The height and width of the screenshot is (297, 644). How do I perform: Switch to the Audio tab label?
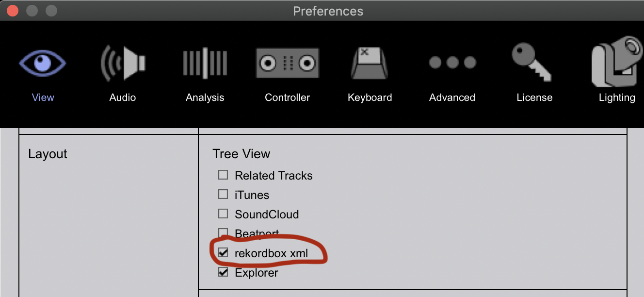coord(123,98)
